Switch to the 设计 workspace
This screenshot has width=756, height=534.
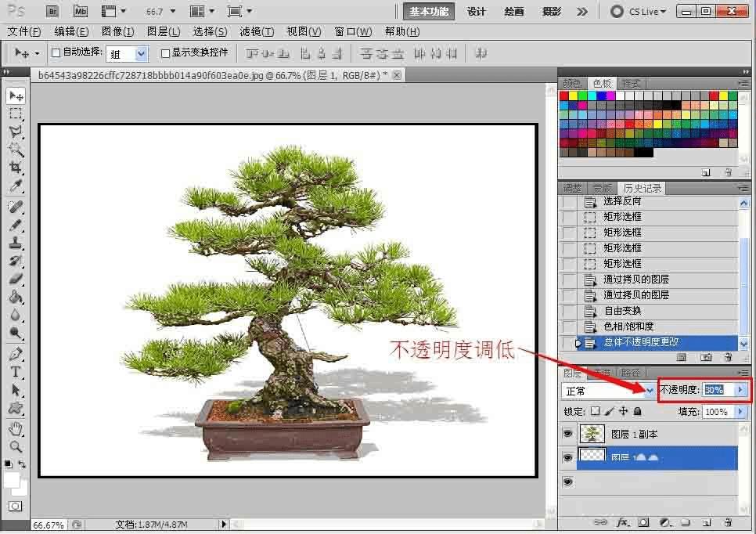pos(477,12)
